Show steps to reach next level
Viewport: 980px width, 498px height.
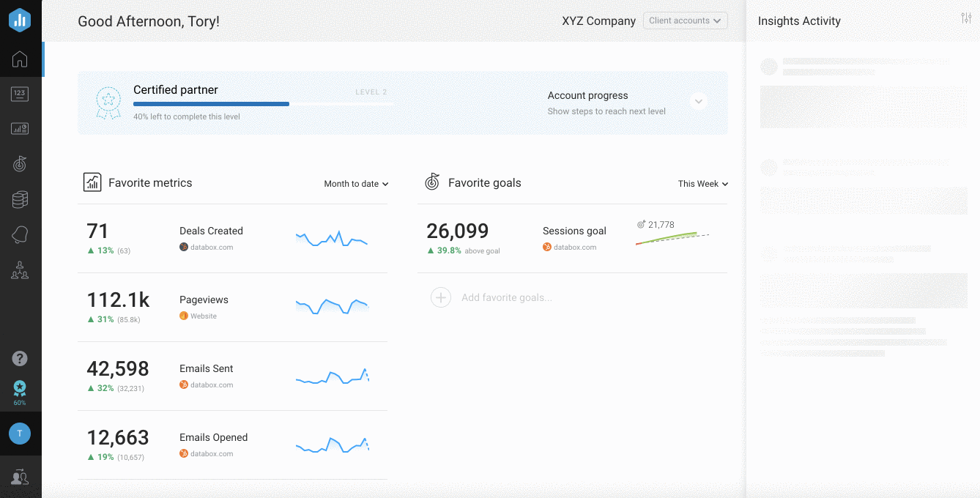[x=606, y=111]
